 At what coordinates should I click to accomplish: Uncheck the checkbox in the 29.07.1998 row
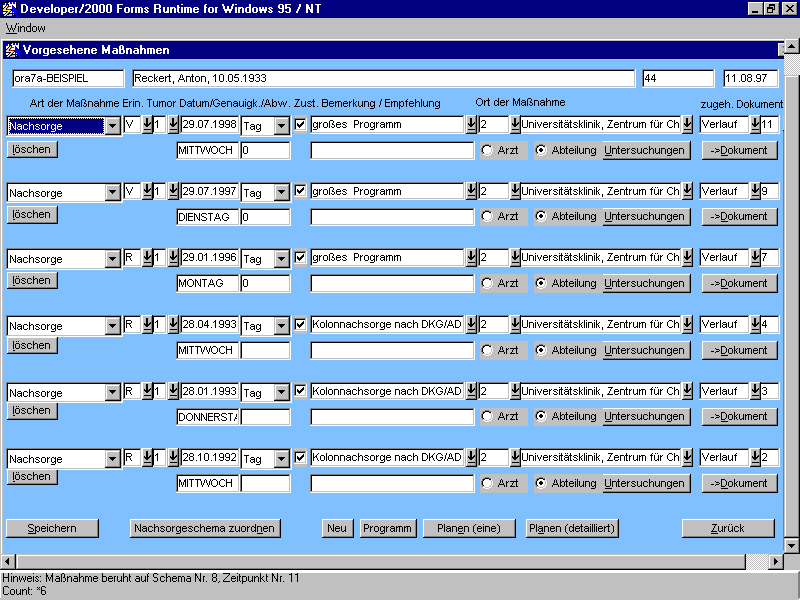click(x=301, y=125)
